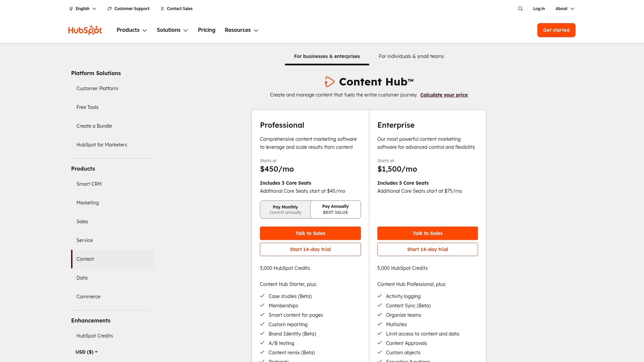Click the Contact Sales person icon

[x=162, y=8]
